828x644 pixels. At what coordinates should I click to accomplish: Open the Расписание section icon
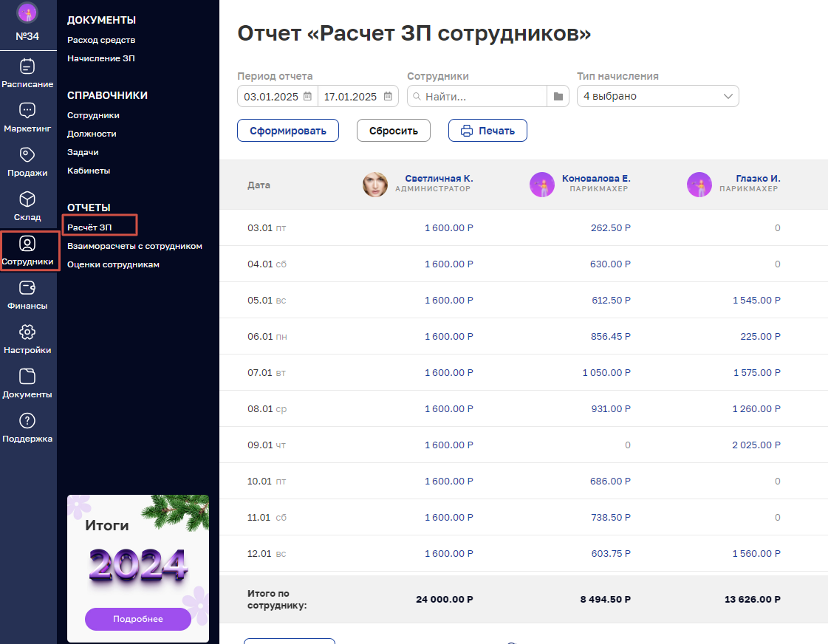(x=27, y=66)
